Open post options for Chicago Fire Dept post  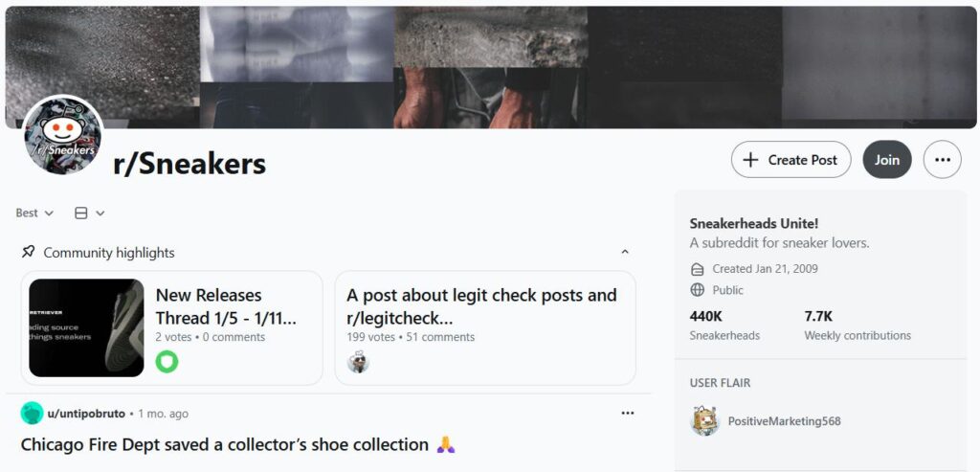pyautogui.click(x=627, y=414)
